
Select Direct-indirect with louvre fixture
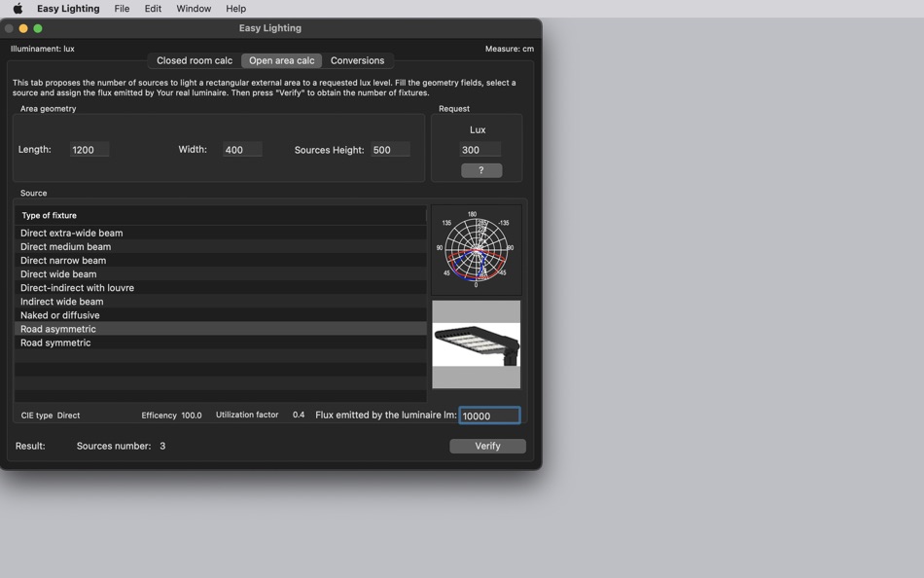(221, 288)
